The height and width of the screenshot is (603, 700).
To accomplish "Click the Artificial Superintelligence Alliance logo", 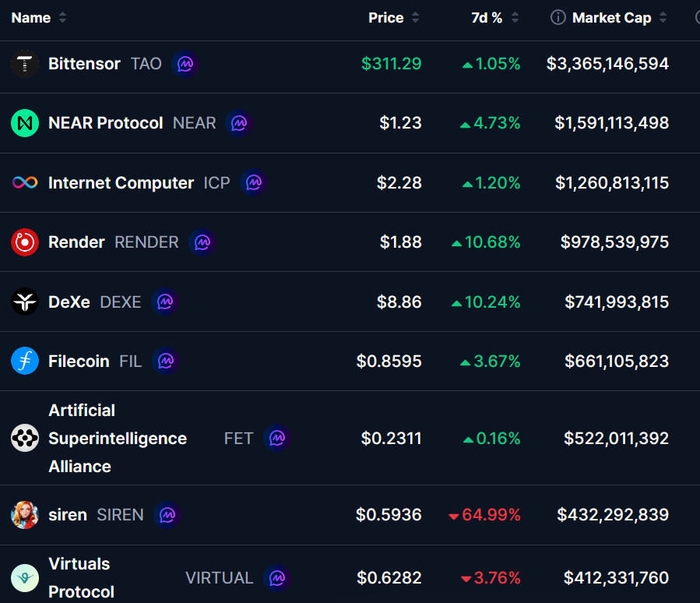I will click(x=25, y=439).
